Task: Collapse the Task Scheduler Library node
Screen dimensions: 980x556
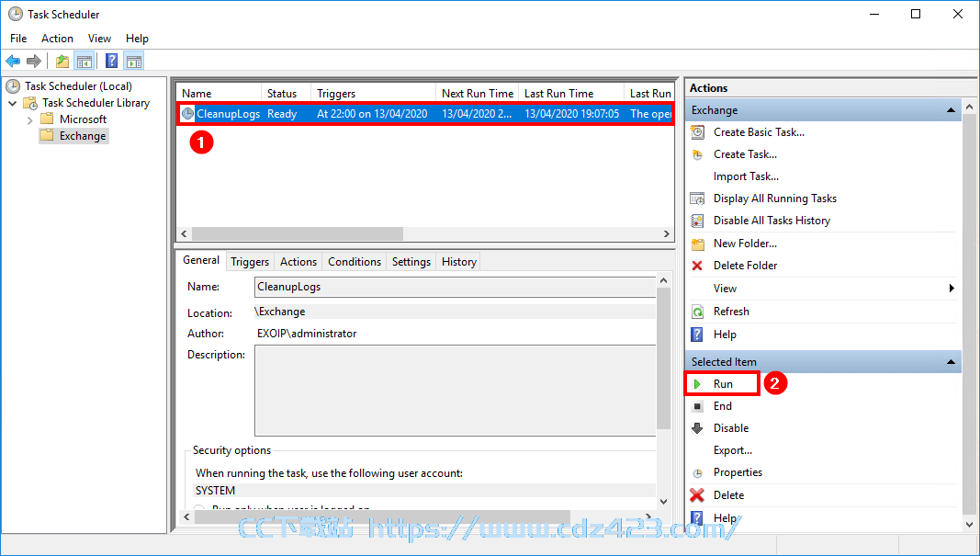Action: tap(13, 103)
